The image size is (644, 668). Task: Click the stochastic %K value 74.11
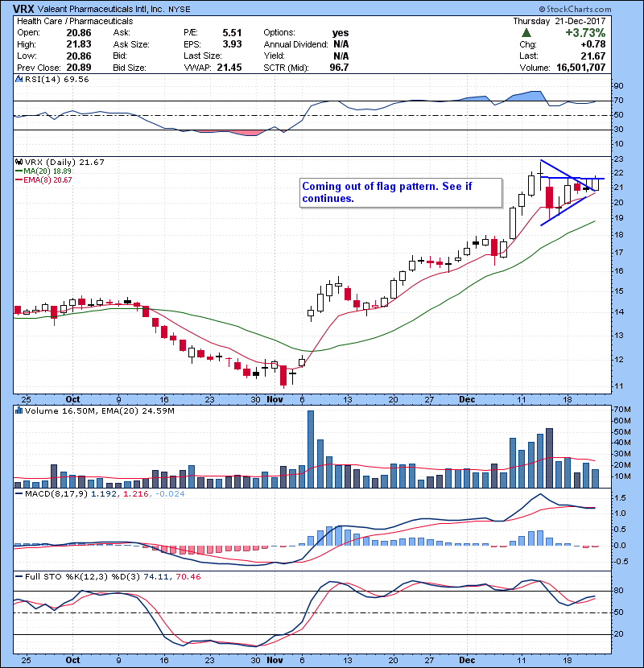[156, 577]
